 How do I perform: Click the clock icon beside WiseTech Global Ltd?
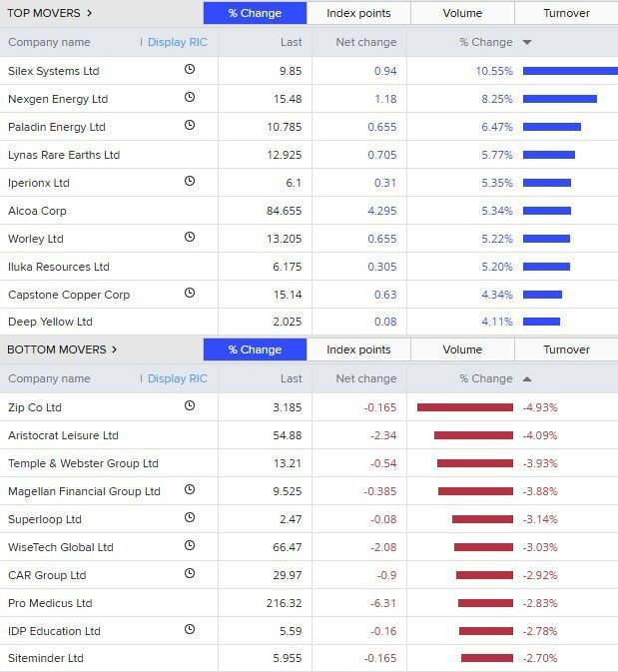click(190, 546)
